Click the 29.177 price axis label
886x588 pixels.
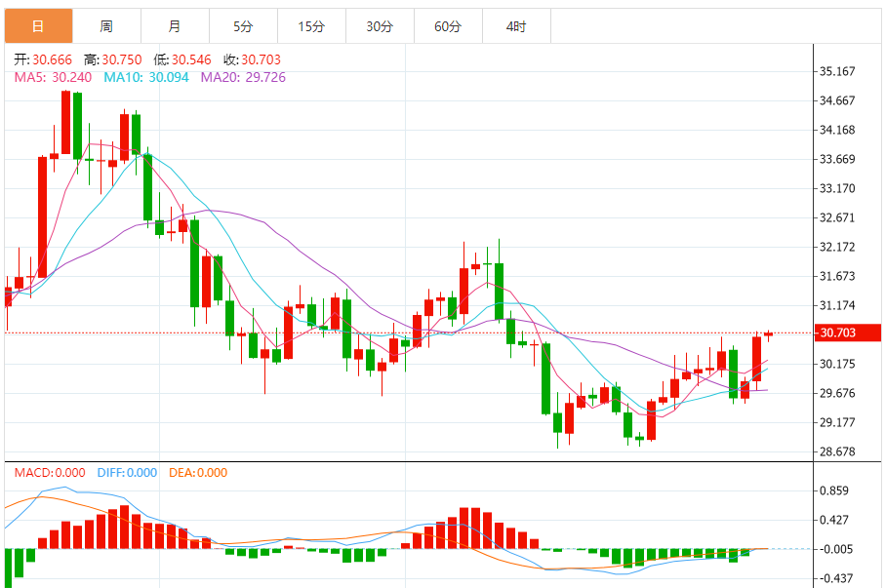[837, 422]
